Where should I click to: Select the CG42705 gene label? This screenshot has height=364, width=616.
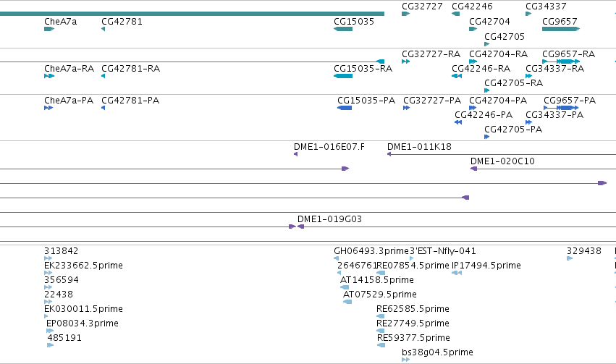505,37
